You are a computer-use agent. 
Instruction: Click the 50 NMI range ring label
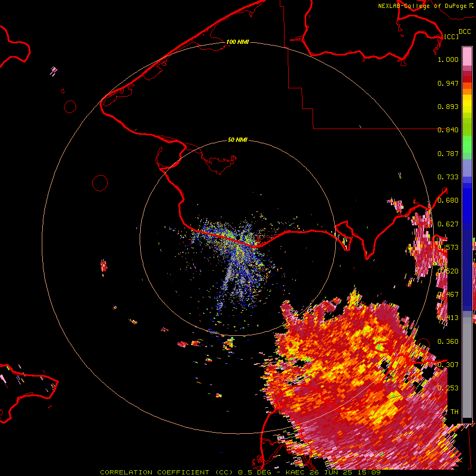click(x=237, y=140)
